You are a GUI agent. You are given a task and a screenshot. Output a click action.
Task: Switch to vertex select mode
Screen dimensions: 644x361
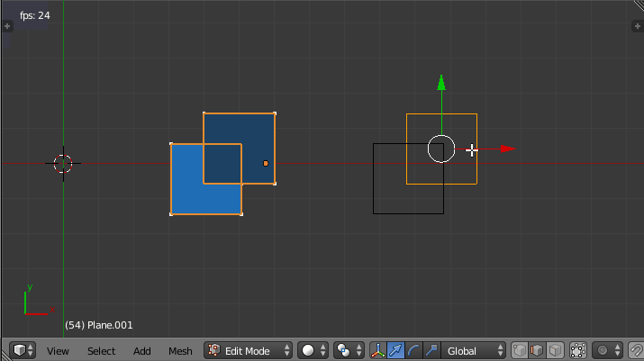(519, 350)
